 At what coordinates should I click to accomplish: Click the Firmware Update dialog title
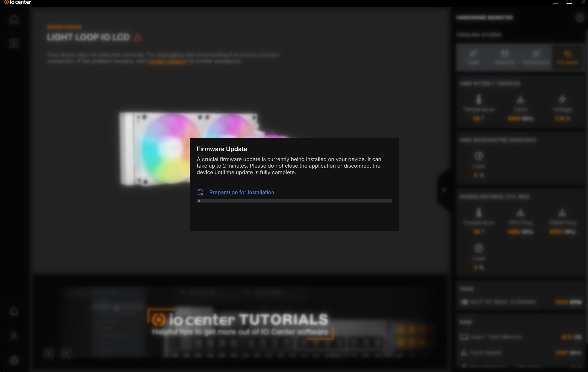[x=222, y=149]
